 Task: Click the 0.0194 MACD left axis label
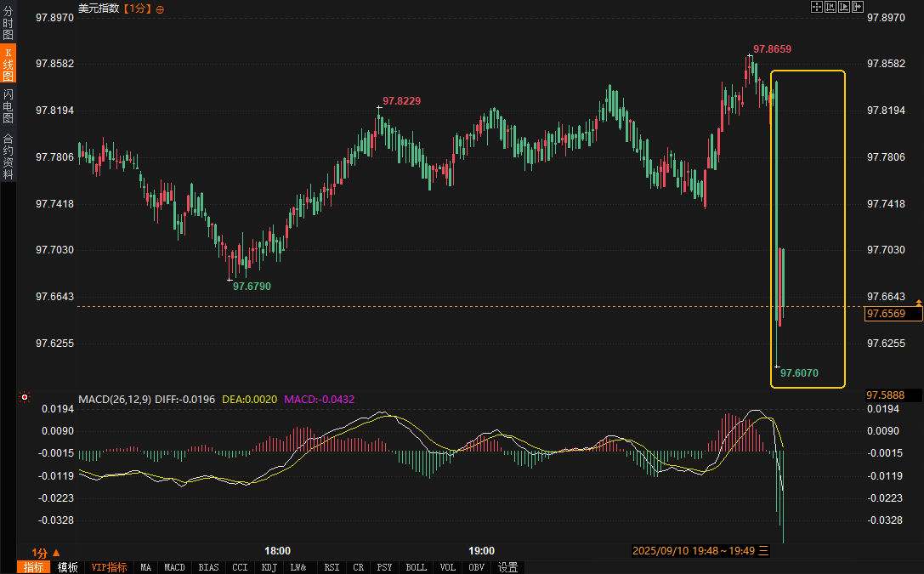point(58,409)
